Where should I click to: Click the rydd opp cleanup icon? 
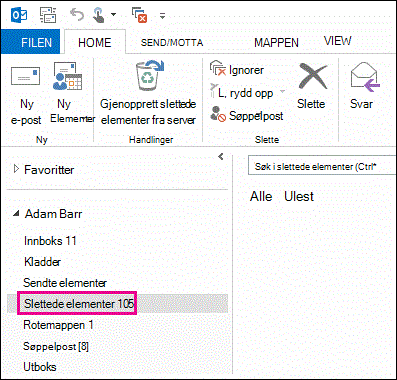(213, 91)
